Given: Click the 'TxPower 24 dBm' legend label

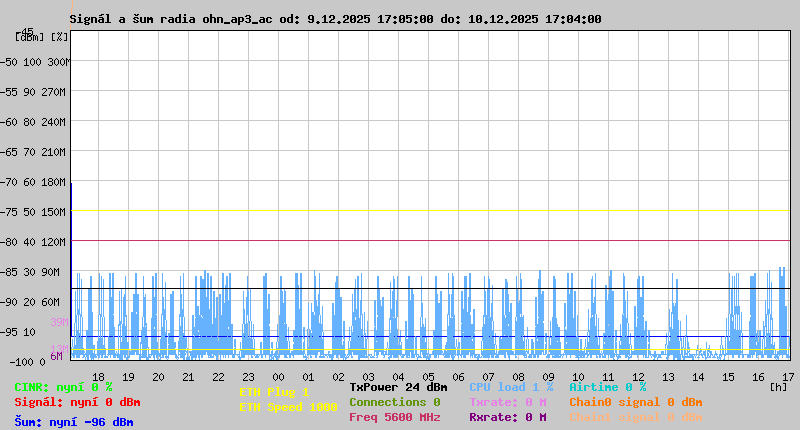Looking at the screenshot, I should [x=398, y=387].
